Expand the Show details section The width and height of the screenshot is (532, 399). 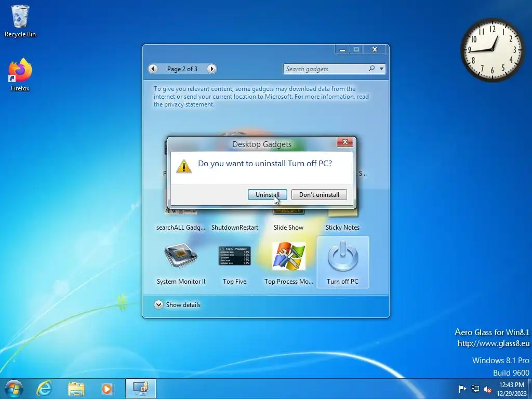177,304
